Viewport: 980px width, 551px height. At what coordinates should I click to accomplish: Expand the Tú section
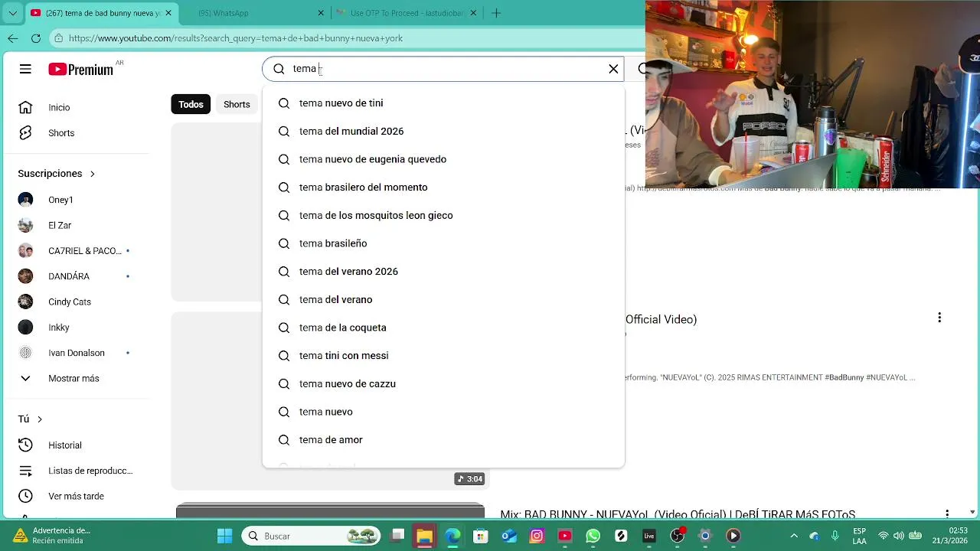30,419
